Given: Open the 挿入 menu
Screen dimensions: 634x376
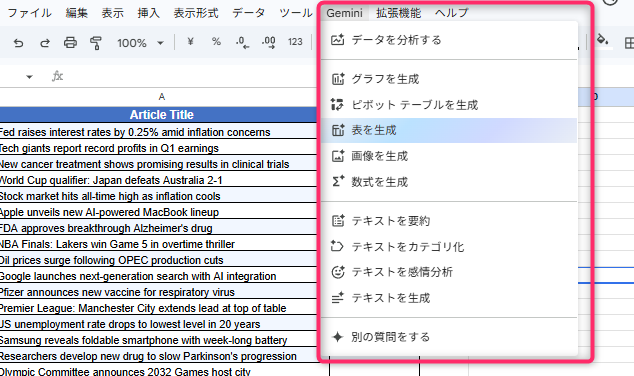Looking at the screenshot, I should coord(148,13).
